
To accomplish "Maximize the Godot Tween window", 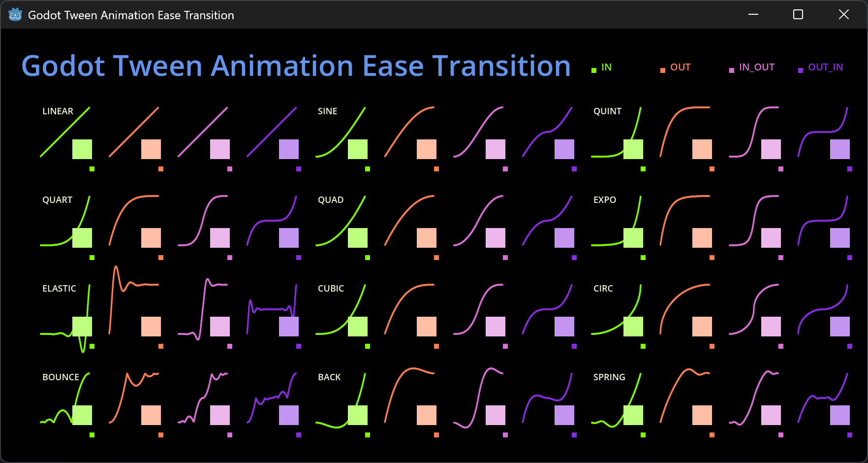I will pos(798,15).
